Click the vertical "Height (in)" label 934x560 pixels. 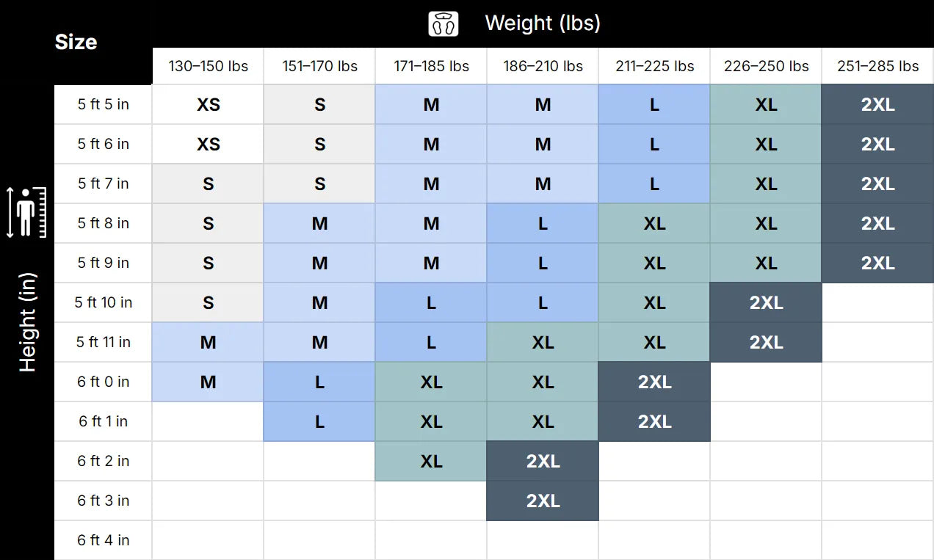(x=27, y=323)
